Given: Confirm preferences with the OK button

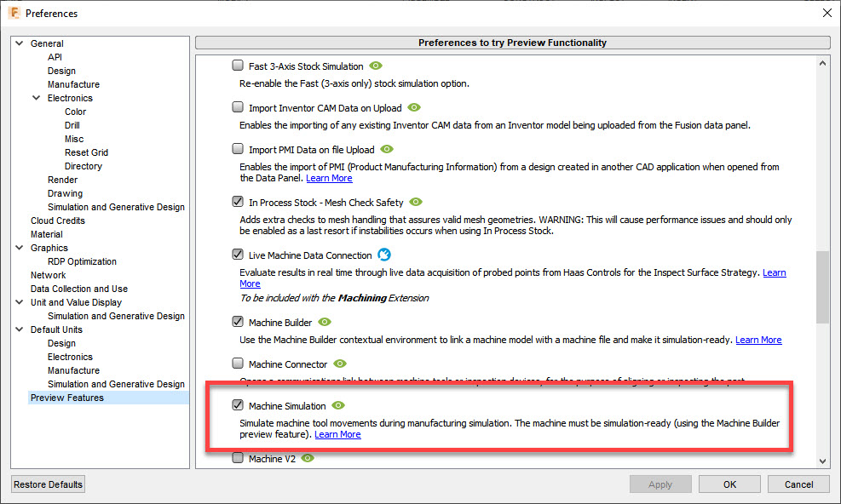Looking at the screenshot, I should coord(729,484).
